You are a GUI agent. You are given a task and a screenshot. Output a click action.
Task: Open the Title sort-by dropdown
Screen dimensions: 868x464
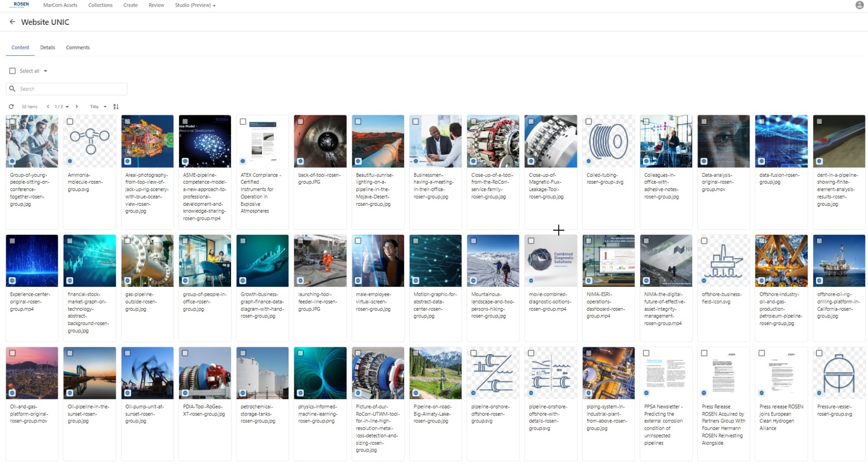pyautogui.click(x=98, y=107)
